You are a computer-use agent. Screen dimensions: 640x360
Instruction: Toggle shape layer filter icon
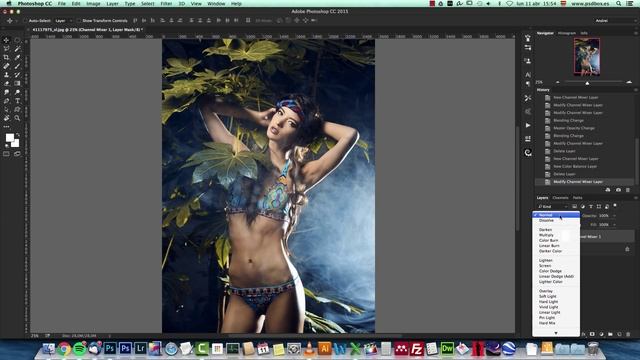[x=599, y=207]
